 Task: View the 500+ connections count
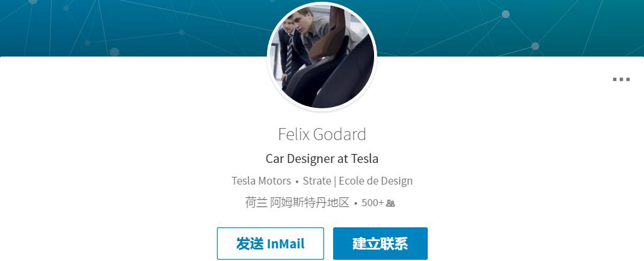click(x=372, y=203)
